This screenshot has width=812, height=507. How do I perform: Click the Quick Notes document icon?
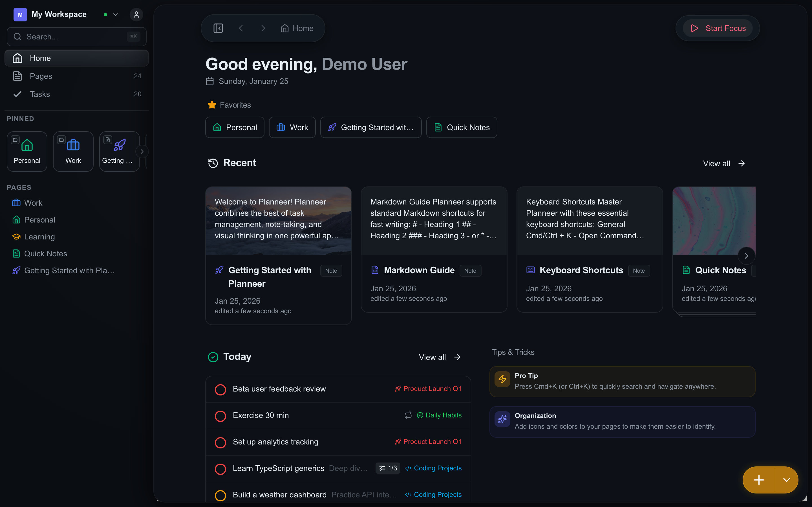pos(16,253)
